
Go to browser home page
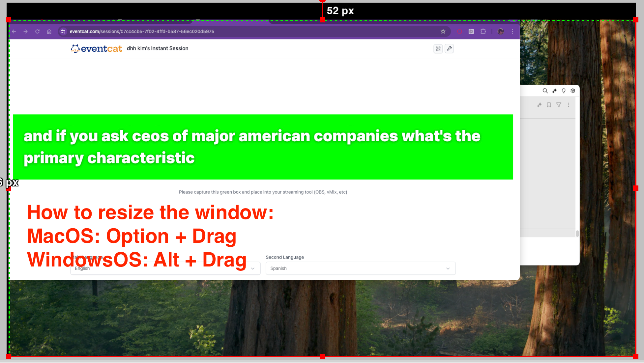tap(49, 32)
